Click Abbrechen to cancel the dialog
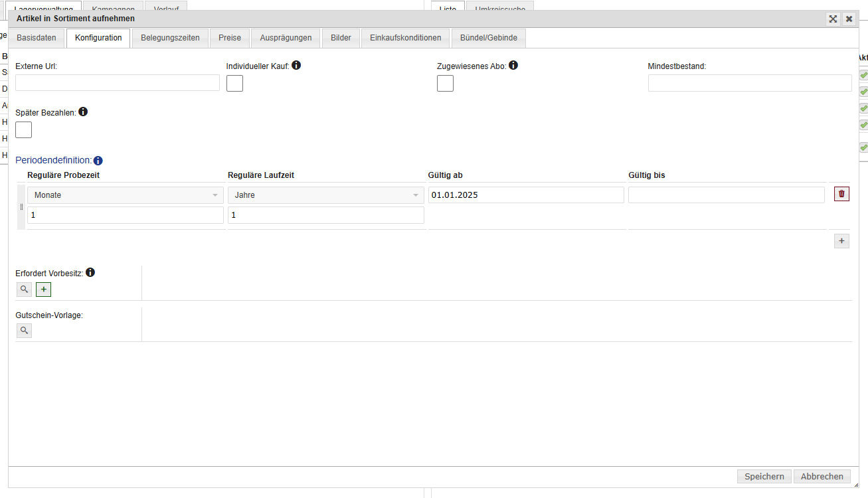The height and width of the screenshot is (498, 868). (x=822, y=476)
